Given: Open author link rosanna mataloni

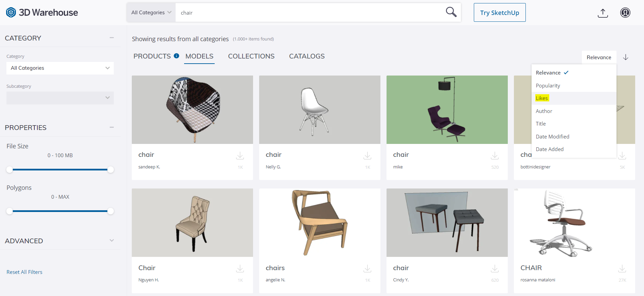Looking at the screenshot, I should pos(538,280).
